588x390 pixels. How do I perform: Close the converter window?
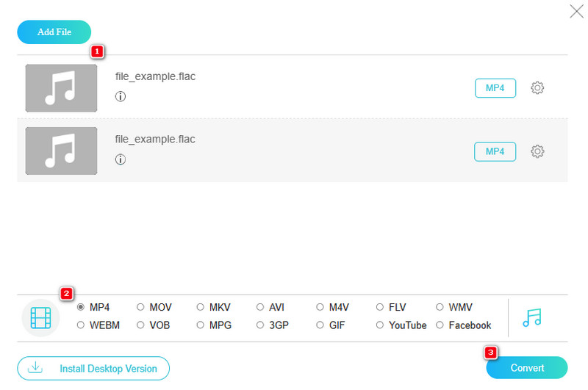click(577, 11)
